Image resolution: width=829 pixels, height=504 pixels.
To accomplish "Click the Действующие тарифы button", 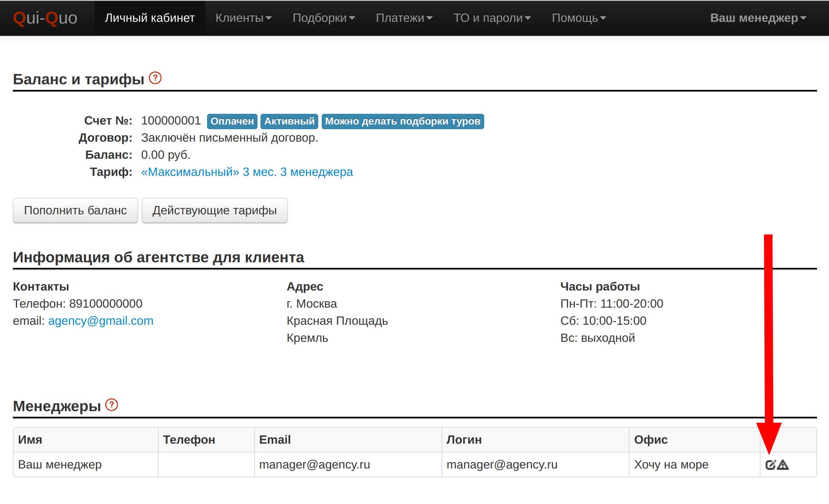I will (214, 210).
